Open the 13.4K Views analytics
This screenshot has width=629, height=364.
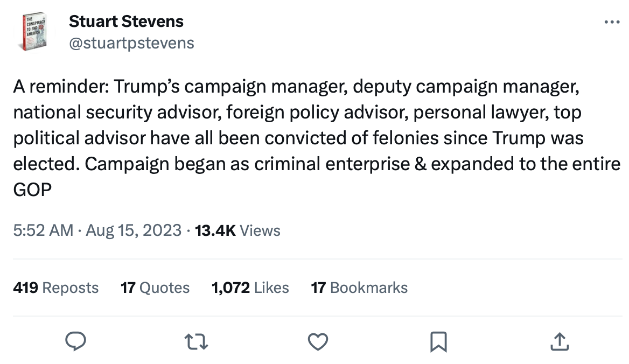pyautogui.click(x=237, y=230)
